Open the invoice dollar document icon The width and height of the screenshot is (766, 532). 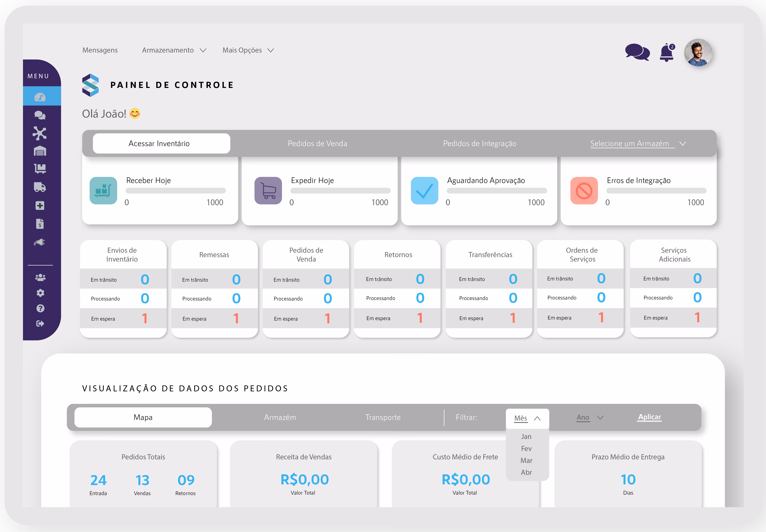pos(40,224)
